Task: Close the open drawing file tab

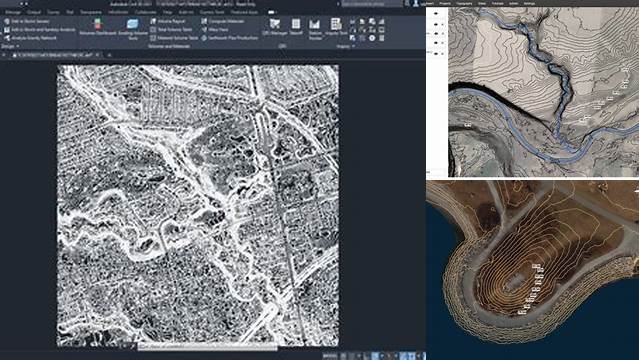Action: click(x=98, y=55)
